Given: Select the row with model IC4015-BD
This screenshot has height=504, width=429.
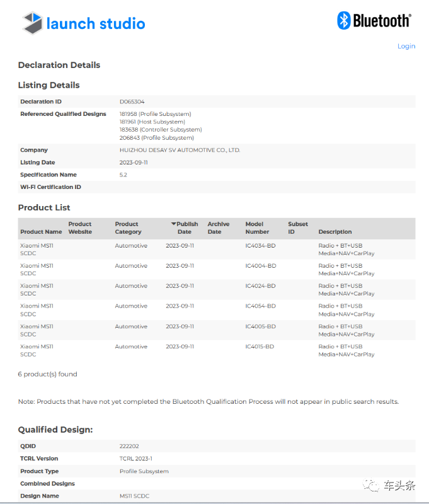Looking at the screenshot, I should click(x=260, y=346).
